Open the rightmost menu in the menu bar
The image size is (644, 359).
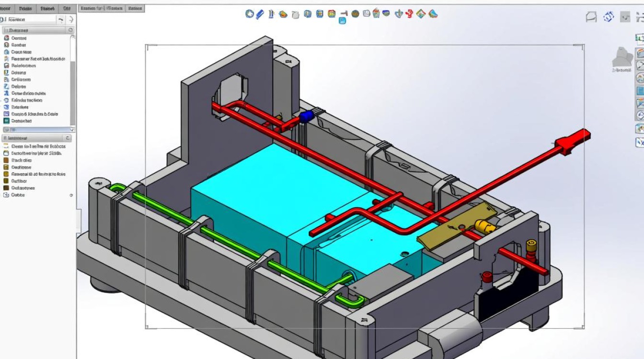136,8
